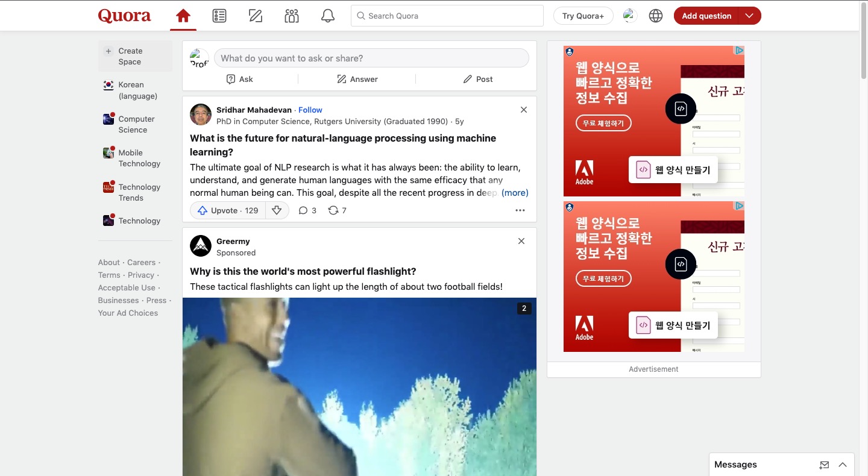Upvote the NLP answer
This screenshot has width=868, height=476.
tap(228, 210)
